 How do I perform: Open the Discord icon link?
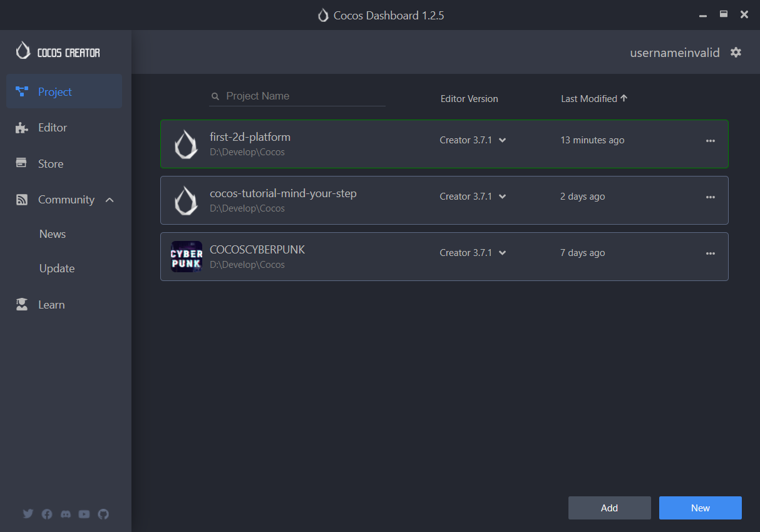(x=66, y=514)
